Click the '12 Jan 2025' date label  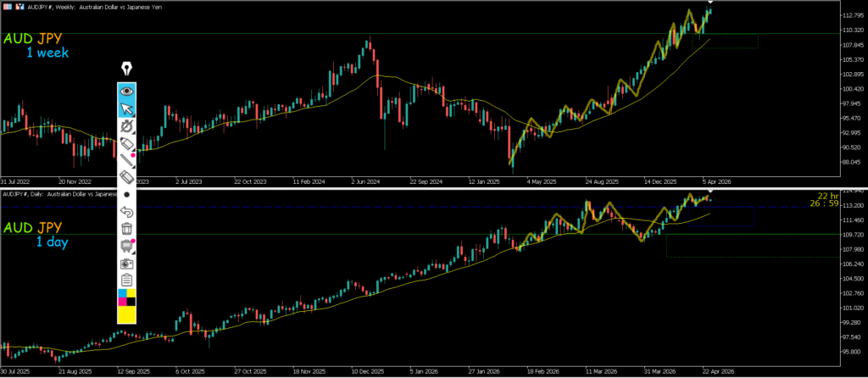coord(484,181)
